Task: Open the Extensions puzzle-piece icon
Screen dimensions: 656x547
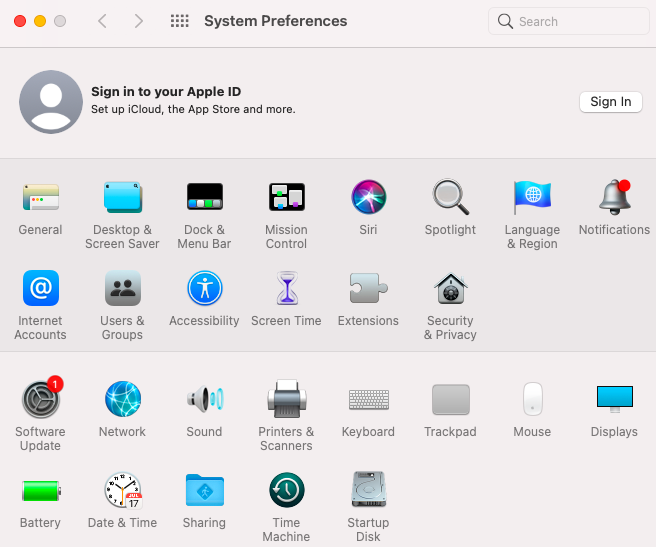Action: pyautogui.click(x=369, y=288)
